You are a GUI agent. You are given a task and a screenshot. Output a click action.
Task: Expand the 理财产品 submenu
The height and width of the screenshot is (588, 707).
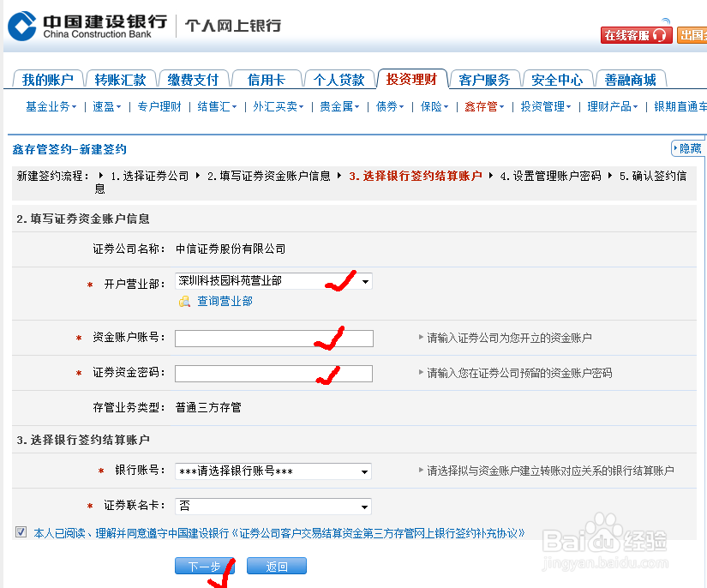point(613,107)
